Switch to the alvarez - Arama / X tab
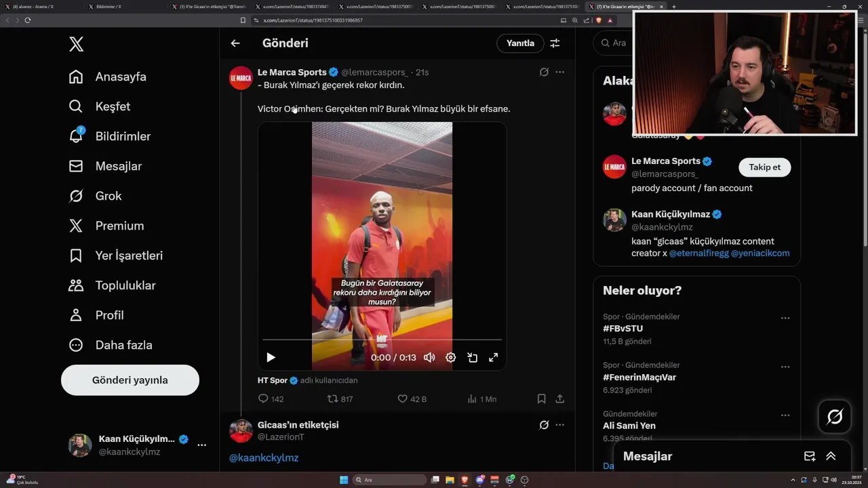The width and height of the screenshot is (868, 488). coord(43,6)
